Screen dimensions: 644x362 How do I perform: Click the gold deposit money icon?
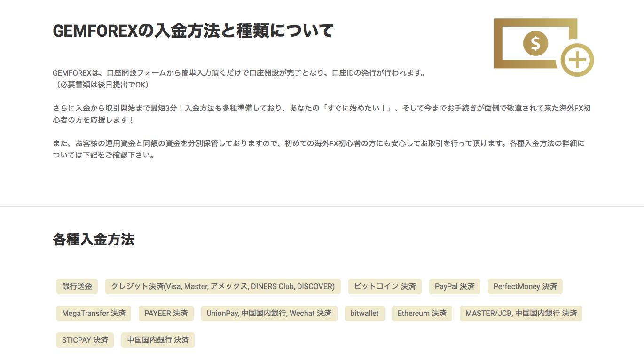coord(544,47)
